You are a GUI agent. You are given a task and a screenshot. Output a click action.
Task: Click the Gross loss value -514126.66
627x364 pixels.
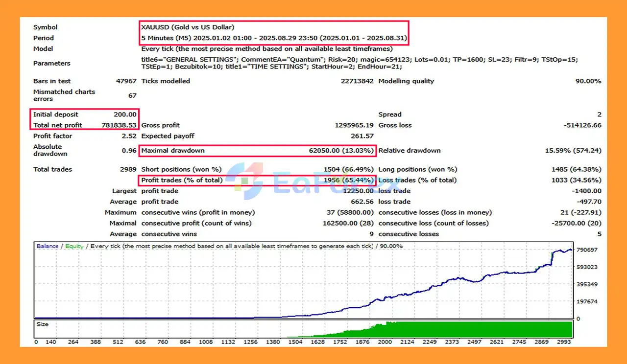click(x=582, y=125)
